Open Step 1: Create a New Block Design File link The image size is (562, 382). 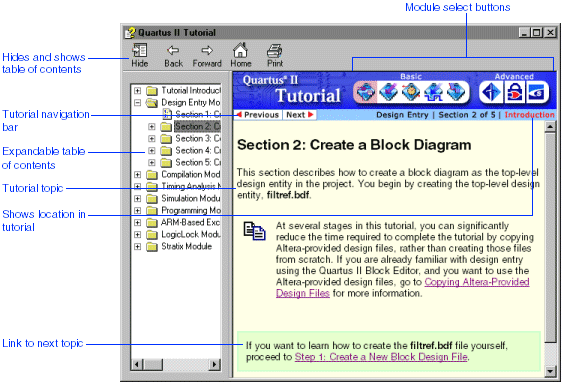[381, 357]
